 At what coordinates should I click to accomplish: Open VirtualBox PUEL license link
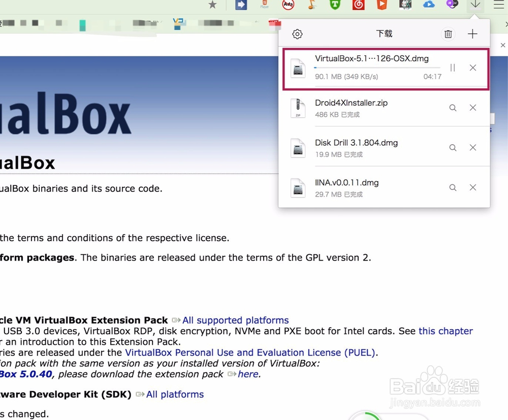pos(250,352)
